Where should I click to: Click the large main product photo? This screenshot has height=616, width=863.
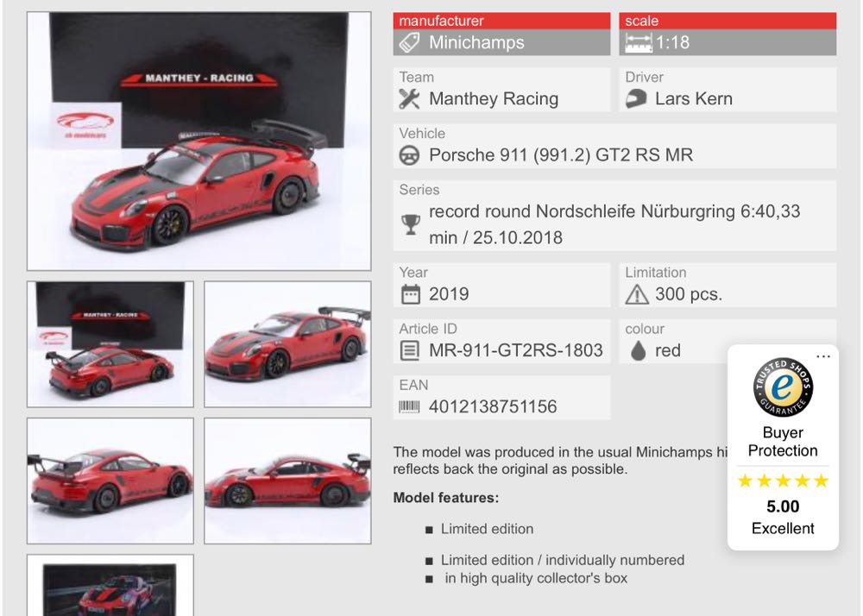pyautogui.click(x=198, y=138)
